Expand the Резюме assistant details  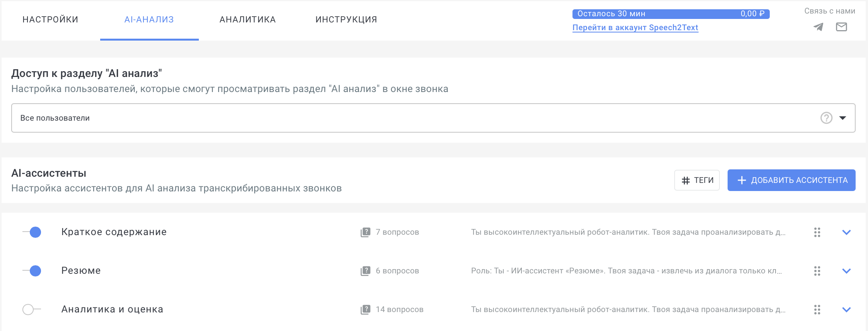tap(846, 271)
